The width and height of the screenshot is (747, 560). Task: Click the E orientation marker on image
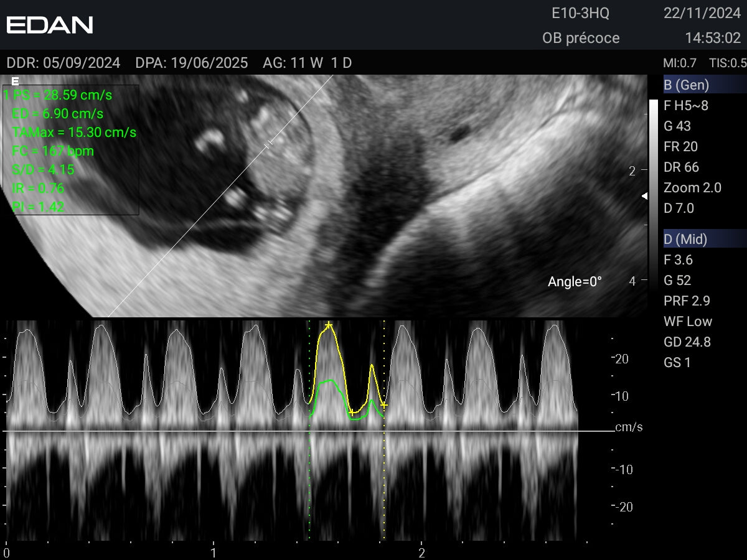click(16, 81)
